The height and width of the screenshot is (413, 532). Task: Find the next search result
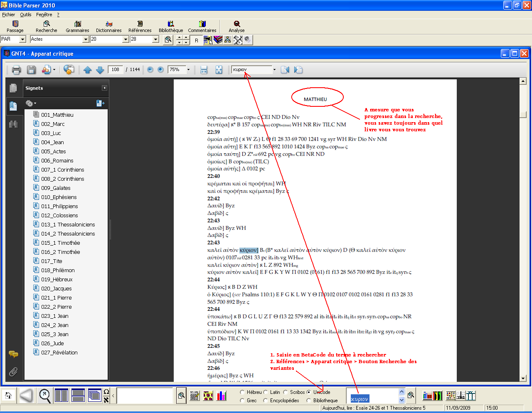pos(298,70)
